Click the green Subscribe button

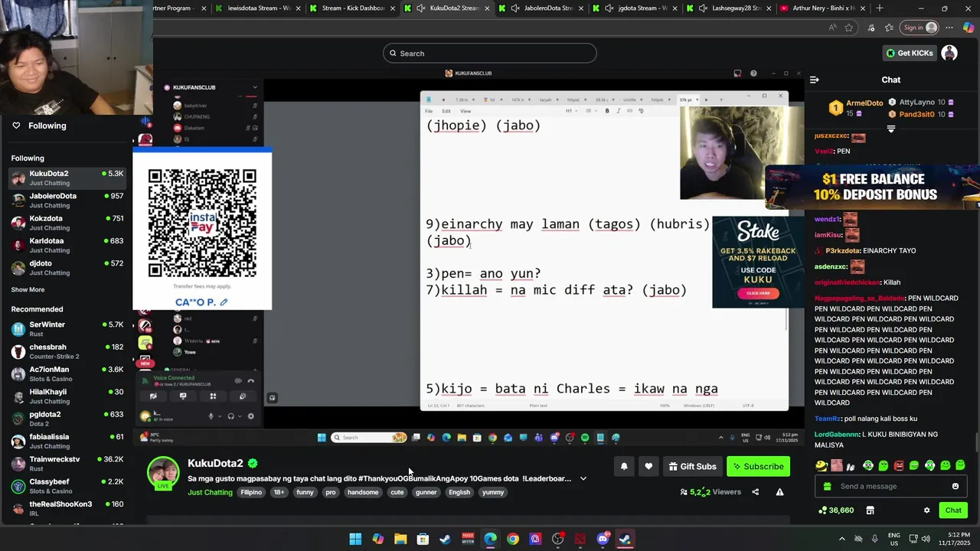tap(758, 466)
